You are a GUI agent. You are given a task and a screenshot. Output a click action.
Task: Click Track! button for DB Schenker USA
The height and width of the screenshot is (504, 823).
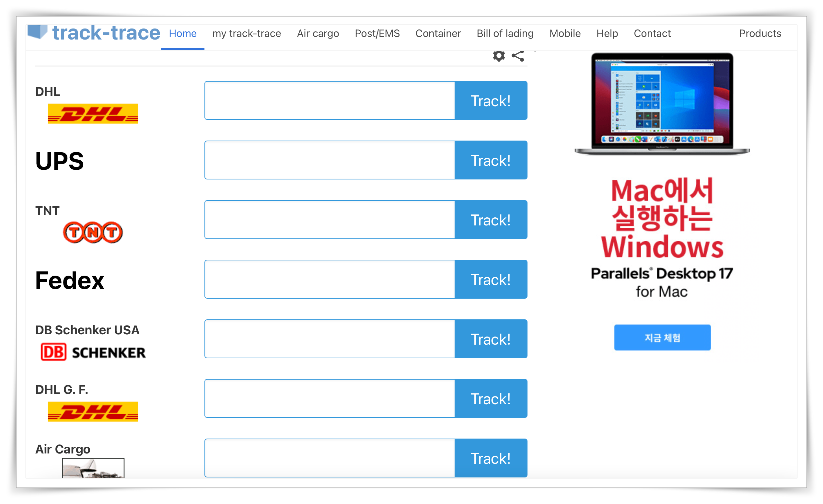(491, 339)
